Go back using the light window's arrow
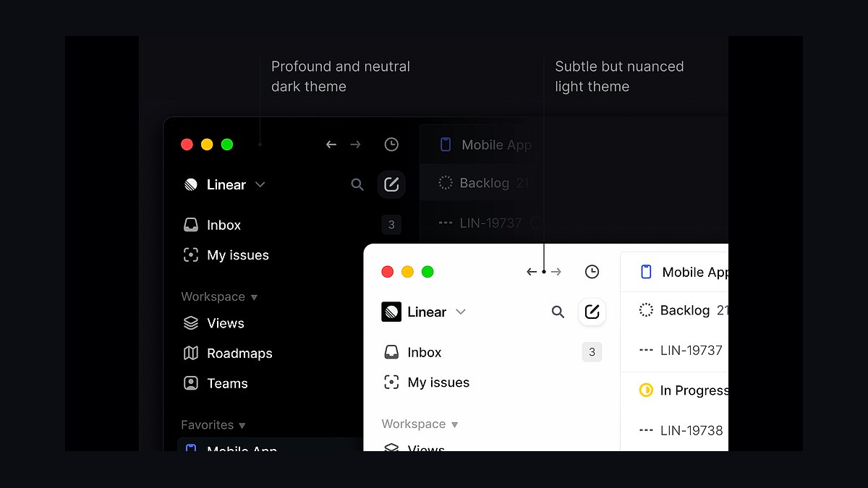The height and width of the screenshot is (488, 868). pyautogui.click(x=532, y=272)
